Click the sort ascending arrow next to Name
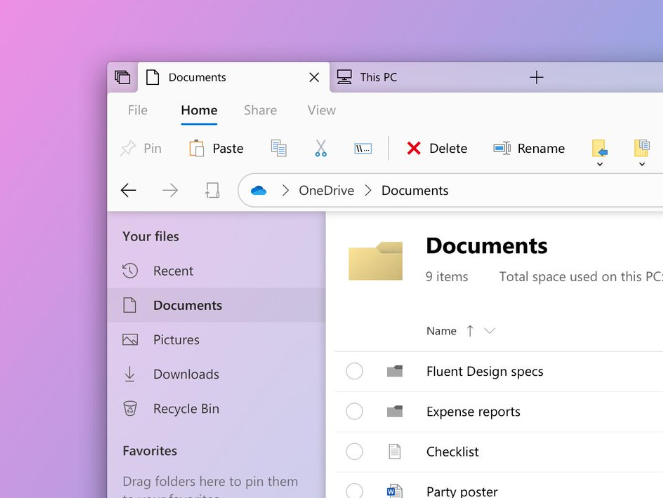The image size is (663, 498). click(x=470, y=331)
